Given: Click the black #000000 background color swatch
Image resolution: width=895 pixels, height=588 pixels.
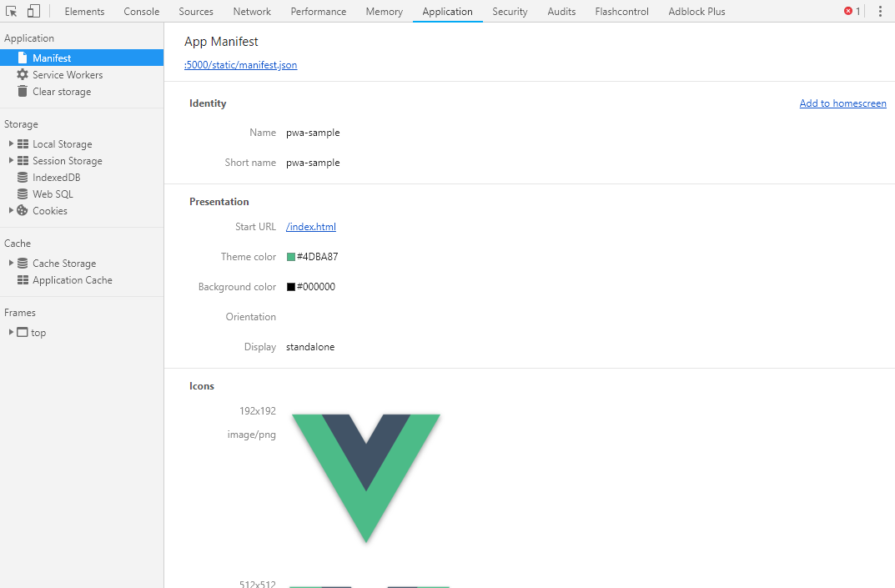Looking at the screenshot, I should 290,287.
